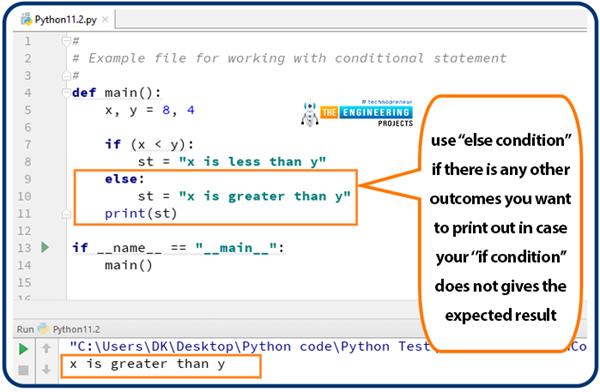The height and width of the screenshot is (392, 600).
Task: Click line number 5 in the gutter
Action: (28, 110)
